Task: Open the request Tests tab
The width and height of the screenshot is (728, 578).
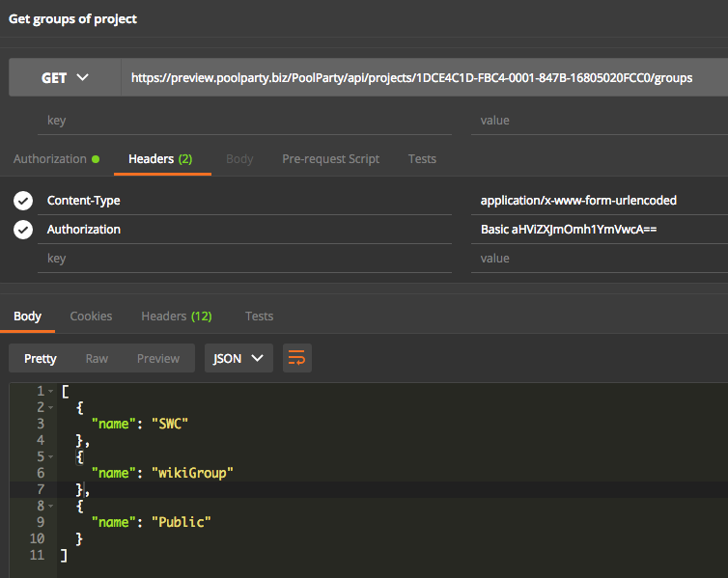Action: pyautogui.click(x=422, y=159)
